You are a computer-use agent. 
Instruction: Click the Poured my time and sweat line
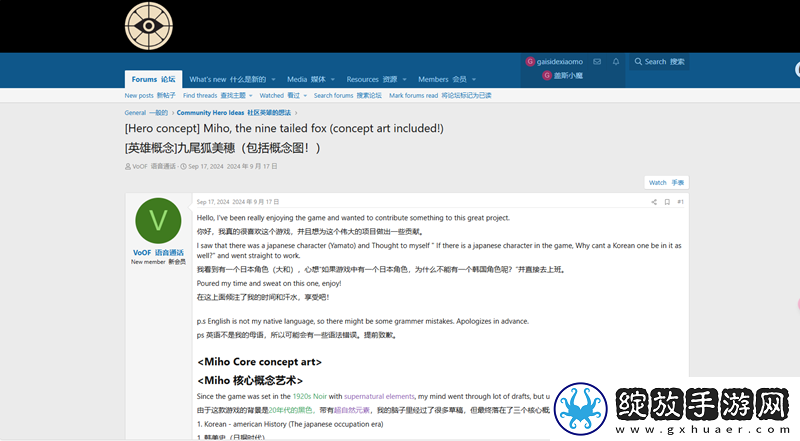[269, 283]
